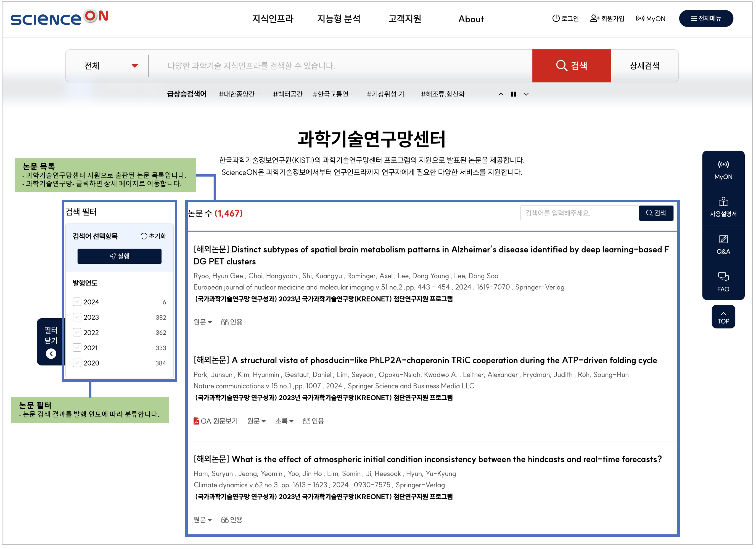Viewport: 756px width, 549px height.
Task: Click the 실행 run filter button
Action: (x=119, y=256)
